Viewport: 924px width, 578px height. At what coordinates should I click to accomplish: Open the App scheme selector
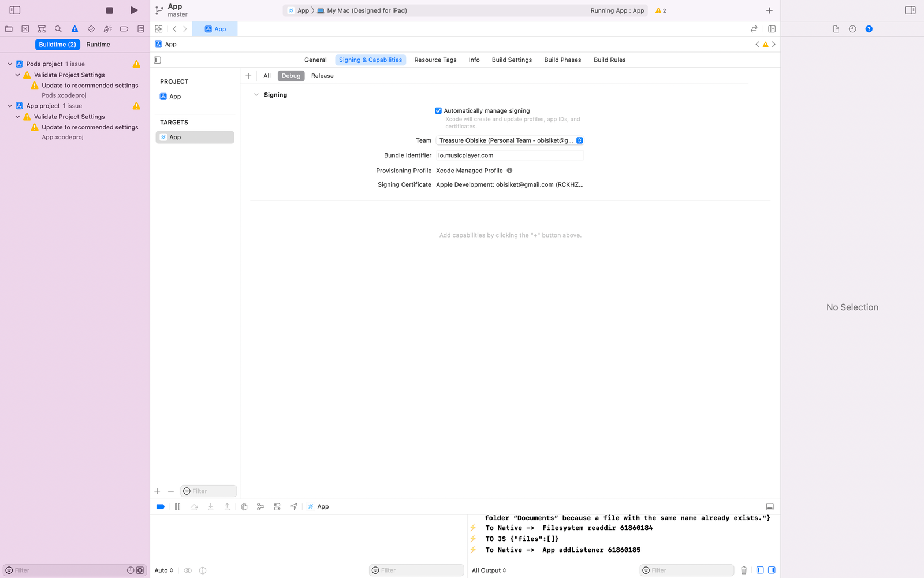tap(298, 10)
